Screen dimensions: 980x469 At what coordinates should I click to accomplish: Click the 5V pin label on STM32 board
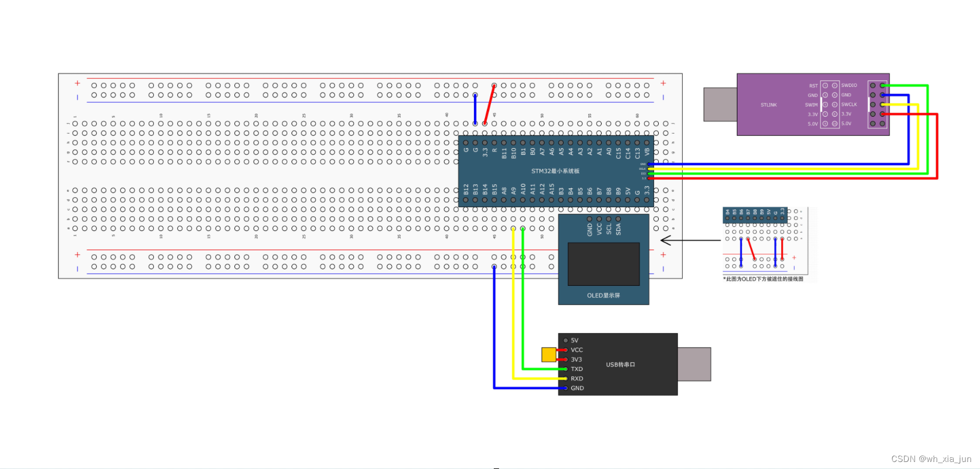(628, 191)
